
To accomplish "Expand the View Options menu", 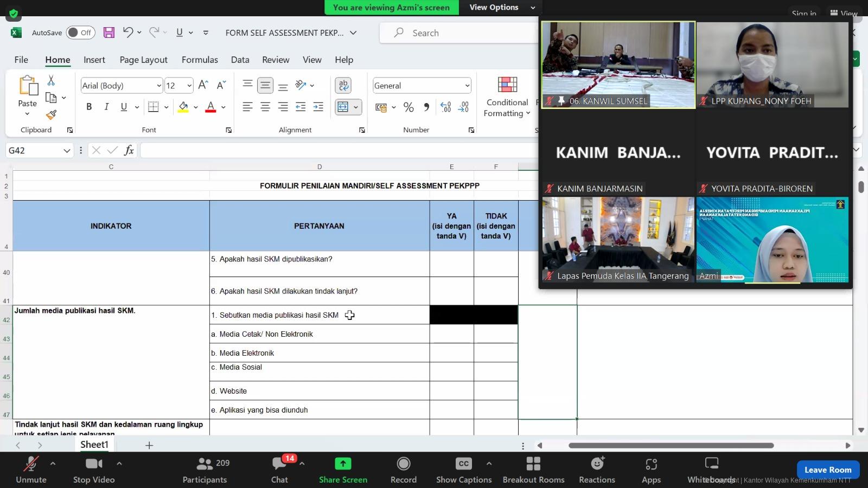I will (x=500, y=8).
